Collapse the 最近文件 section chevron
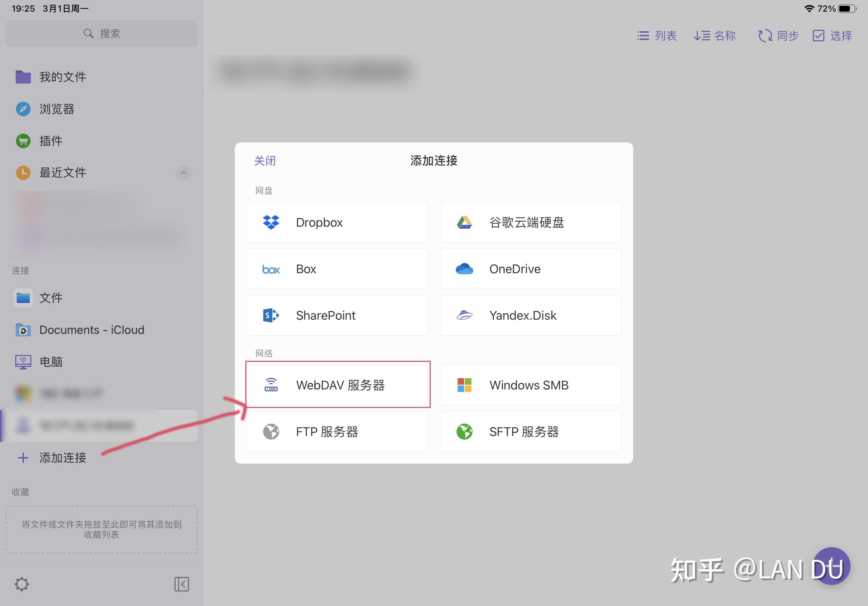The height and width of the screenshot is (606, 868). (184, 173)
